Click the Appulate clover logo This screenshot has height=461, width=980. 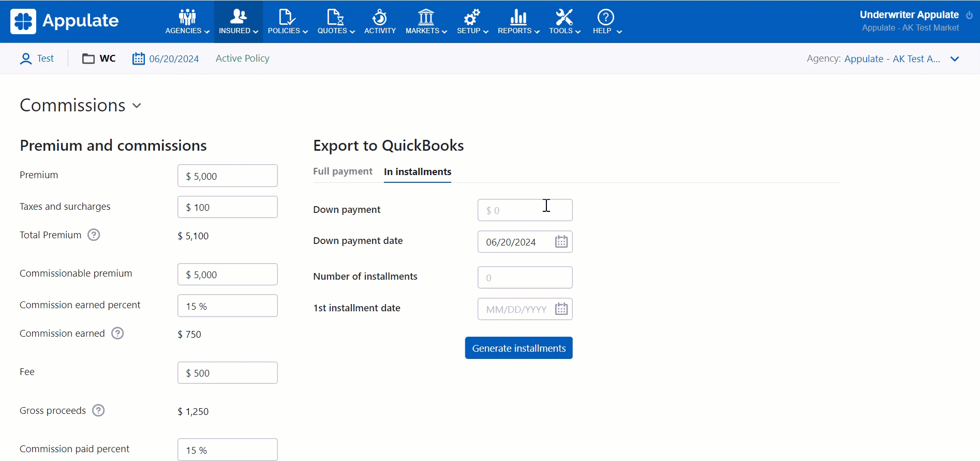[x=23, y=21]
